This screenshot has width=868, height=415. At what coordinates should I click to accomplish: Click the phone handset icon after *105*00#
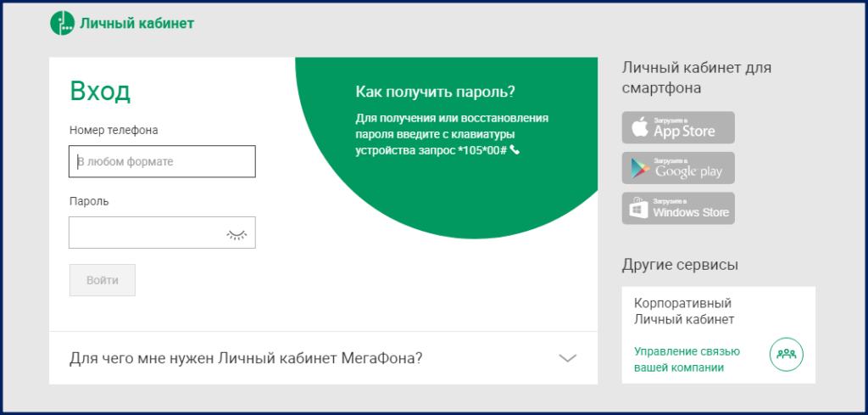coord(515,150)
